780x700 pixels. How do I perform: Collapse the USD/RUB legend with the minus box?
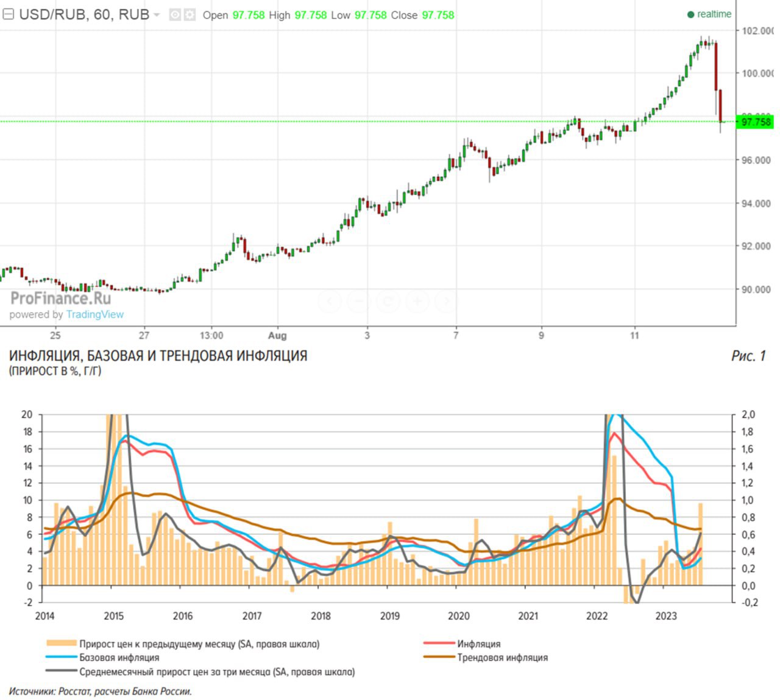(x=9, y=15)
